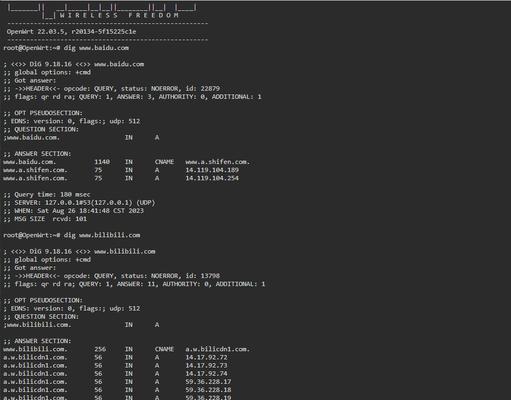Viewport: 511px width, 400px height.
Task: Click the SERVER 127.0.0.1#53 line
Action: [79, 203]
